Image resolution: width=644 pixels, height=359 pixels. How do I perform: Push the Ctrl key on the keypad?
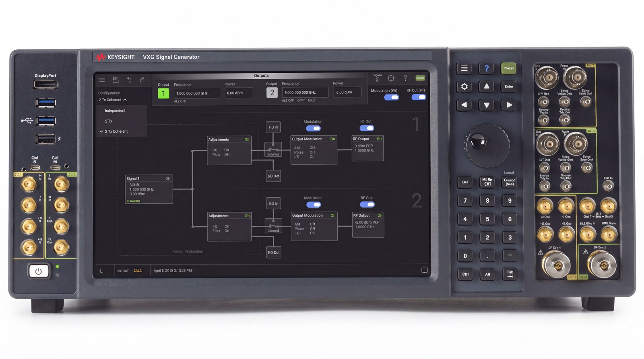pos(465,274)
